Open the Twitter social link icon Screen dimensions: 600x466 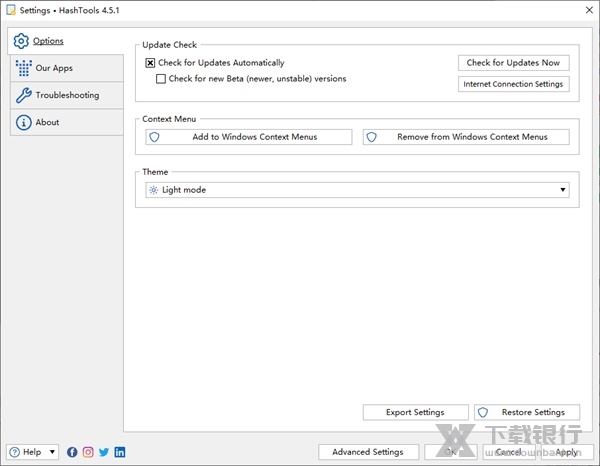pyautogui.click(x=104, y=452)
